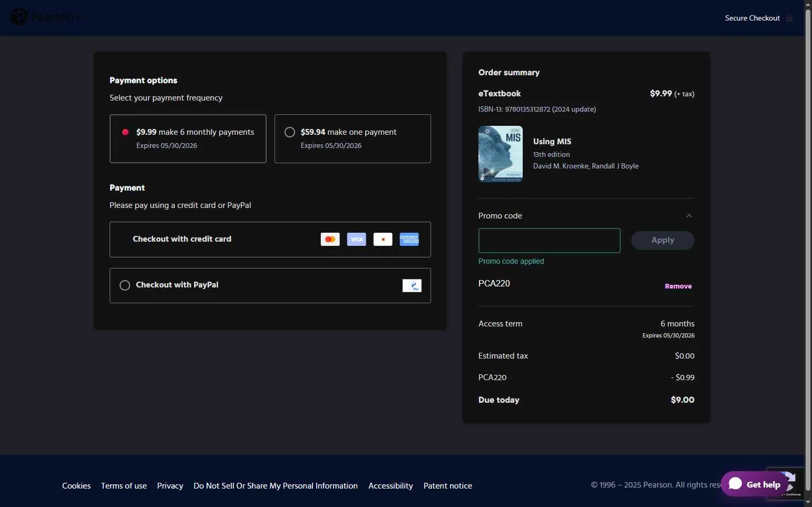Click the secure checkout lock icon
Screen dimensions: 812x507
coord(789,18)
